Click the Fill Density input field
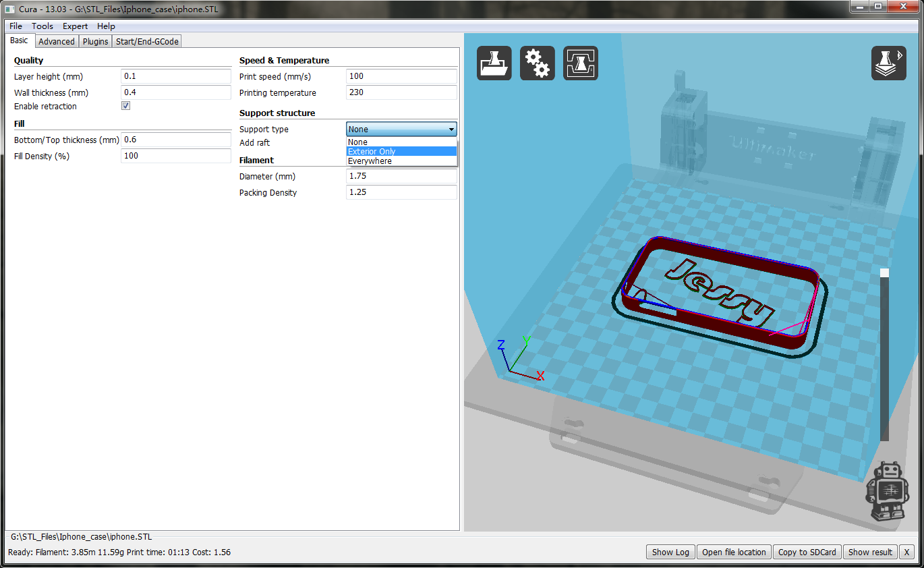This screenshot has height=568, width=924. point(176,156)
